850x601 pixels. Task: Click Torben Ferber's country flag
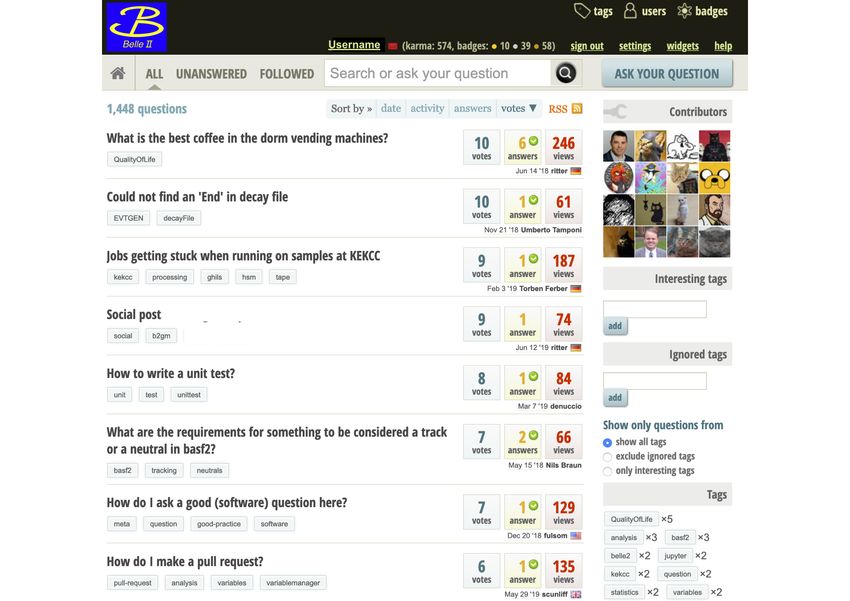coord(576,289)
